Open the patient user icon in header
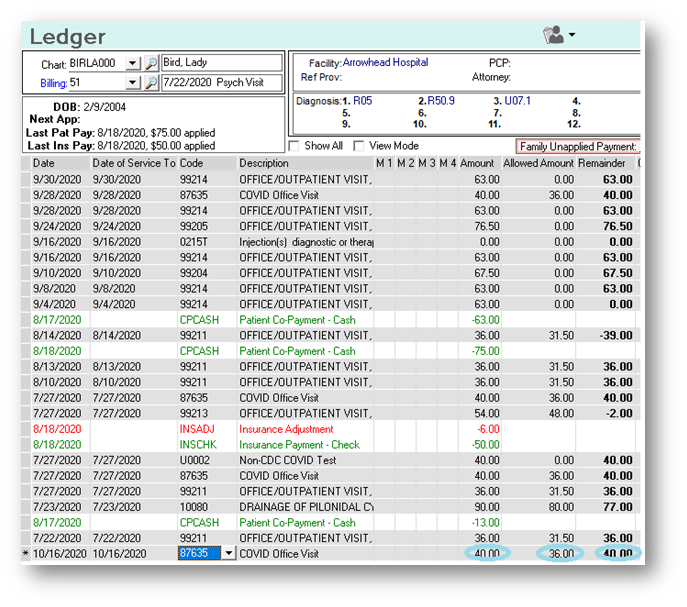This screenshot has width=687, height=607. 553,35
